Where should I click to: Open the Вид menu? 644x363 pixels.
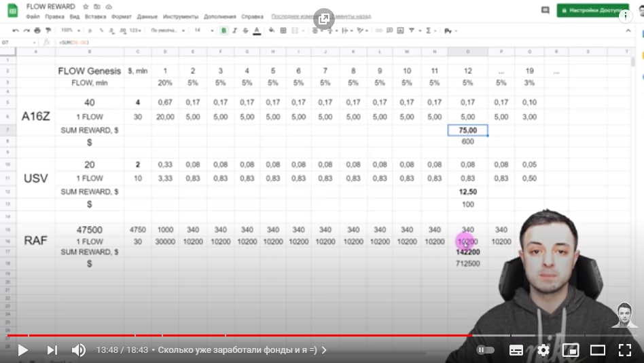click(x=74, y=16)
